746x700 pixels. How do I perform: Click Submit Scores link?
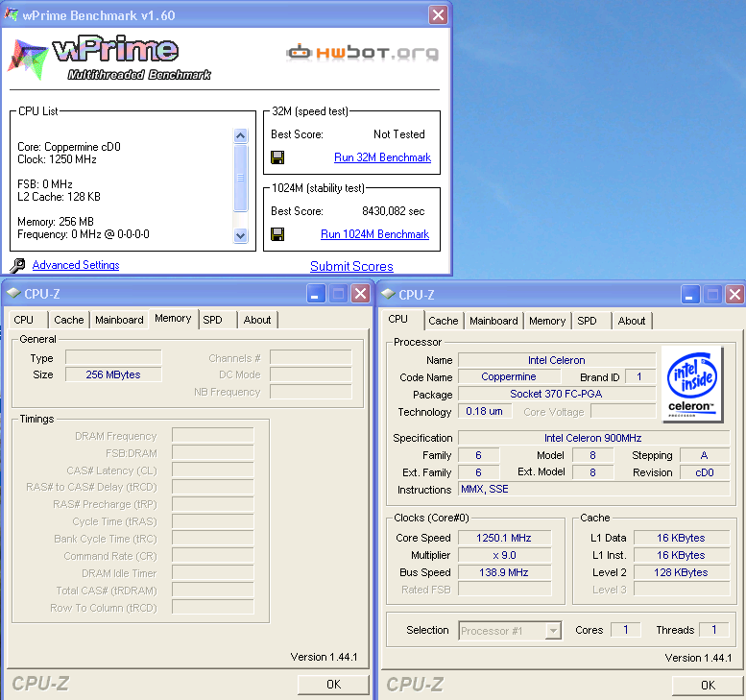351,267
